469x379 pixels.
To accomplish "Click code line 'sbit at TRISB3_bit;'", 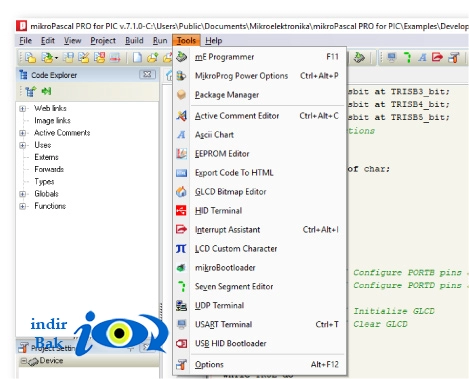I will point(399,92).
